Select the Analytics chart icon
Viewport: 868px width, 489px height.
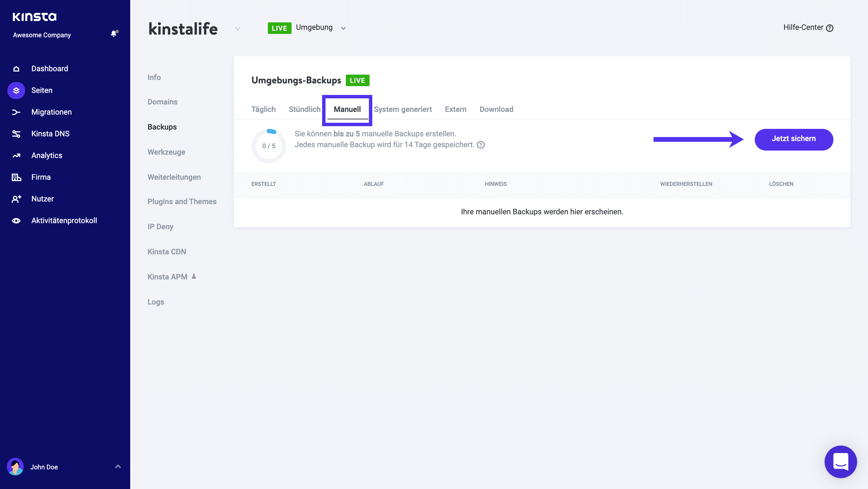tap(16, 155)
